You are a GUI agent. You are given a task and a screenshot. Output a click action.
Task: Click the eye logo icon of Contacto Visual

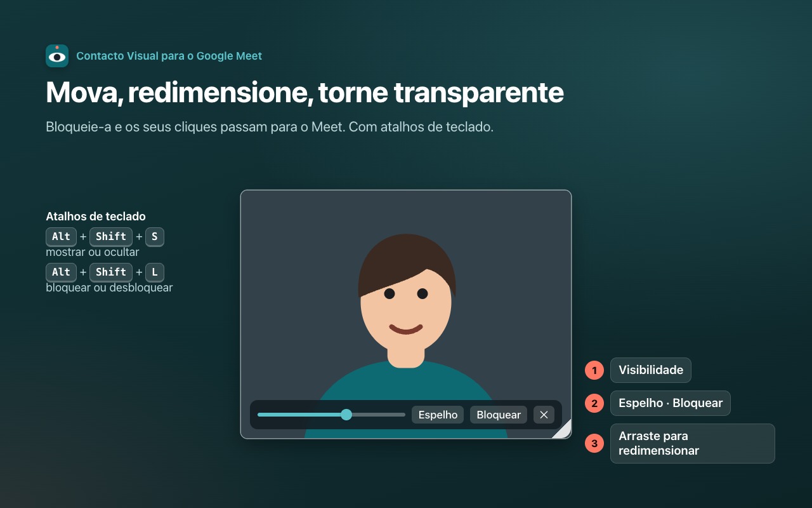point(57,56)
